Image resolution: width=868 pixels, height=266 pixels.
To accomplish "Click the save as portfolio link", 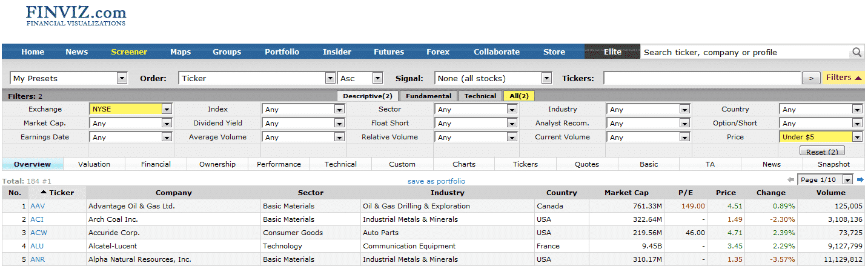I will 436,181.
